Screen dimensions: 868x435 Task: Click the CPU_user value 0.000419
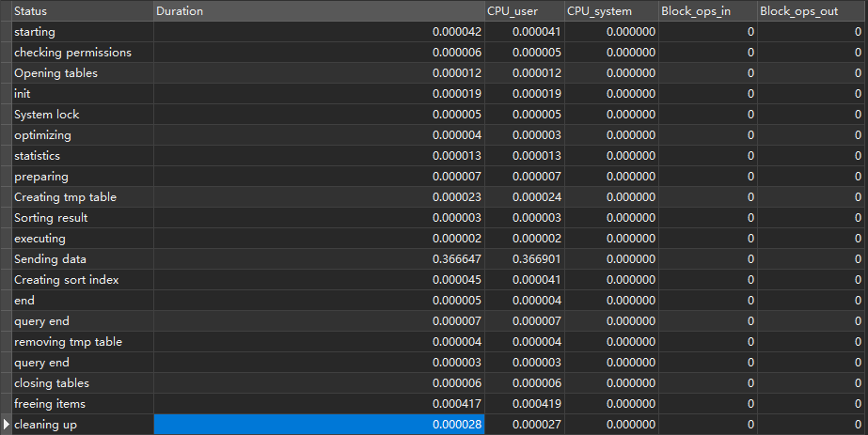pyautogui.click(x=536, y=404)
